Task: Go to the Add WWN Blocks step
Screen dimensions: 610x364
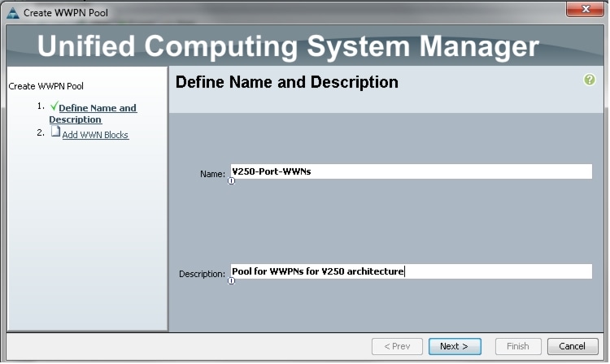Action: (95, 135)
